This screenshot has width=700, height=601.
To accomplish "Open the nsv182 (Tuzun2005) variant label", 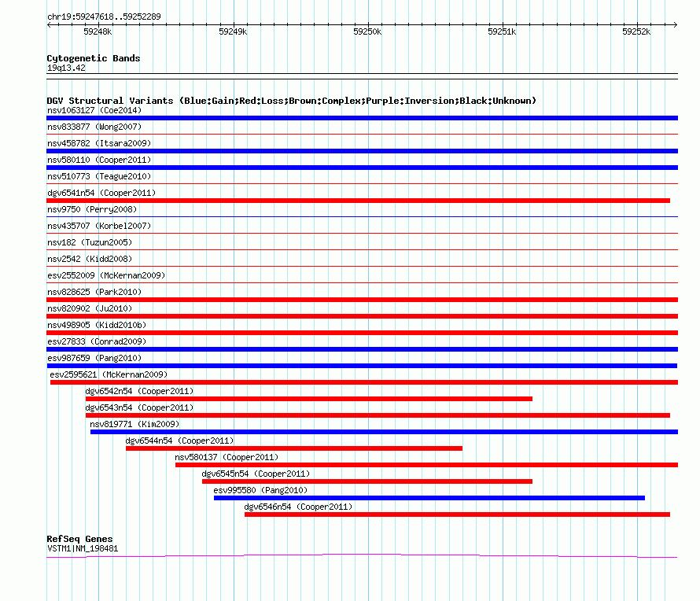I will [x=90, y=242].
